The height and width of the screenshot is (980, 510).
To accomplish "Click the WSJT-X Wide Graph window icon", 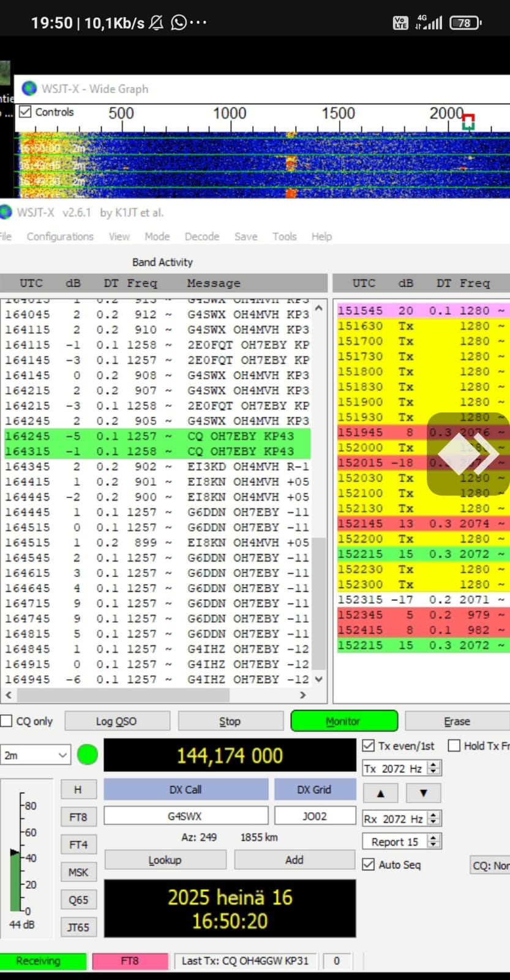I will coord(29,89).
